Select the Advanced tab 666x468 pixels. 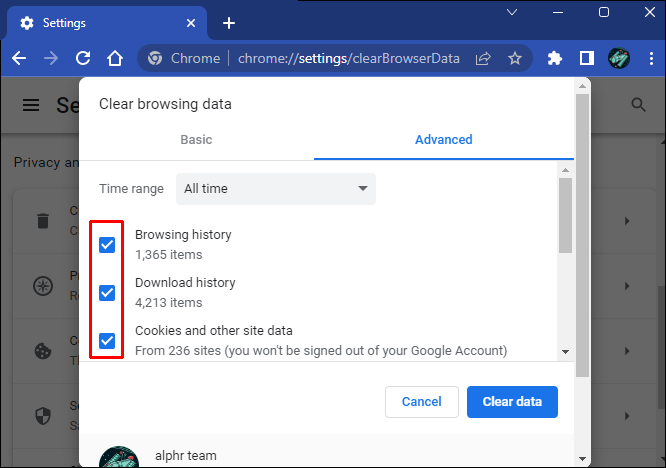[x=443, y=140]
